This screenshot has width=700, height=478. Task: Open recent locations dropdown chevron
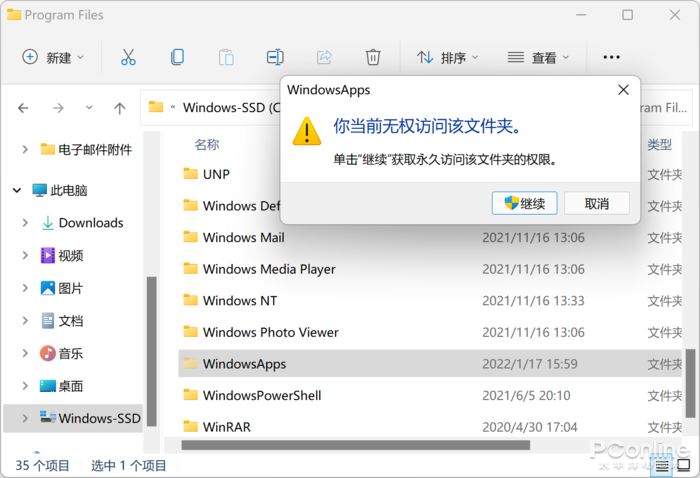pyautogui.click(x=89, y=108)
